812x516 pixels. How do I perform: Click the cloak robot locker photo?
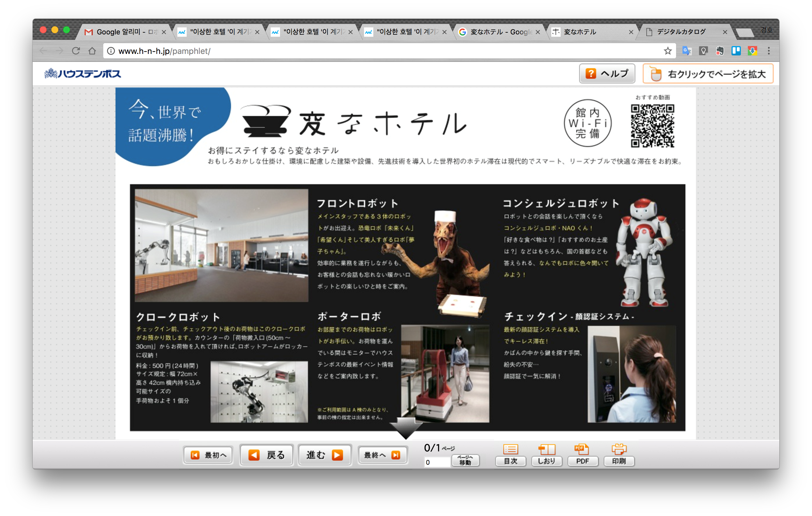(259, 392)
